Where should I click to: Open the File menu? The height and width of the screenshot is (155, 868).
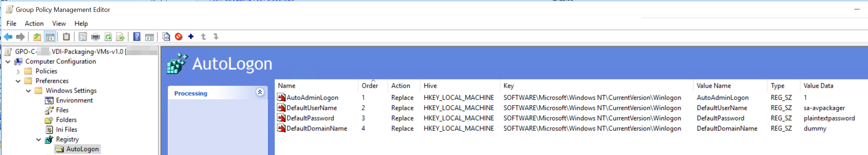pos(11,23)
